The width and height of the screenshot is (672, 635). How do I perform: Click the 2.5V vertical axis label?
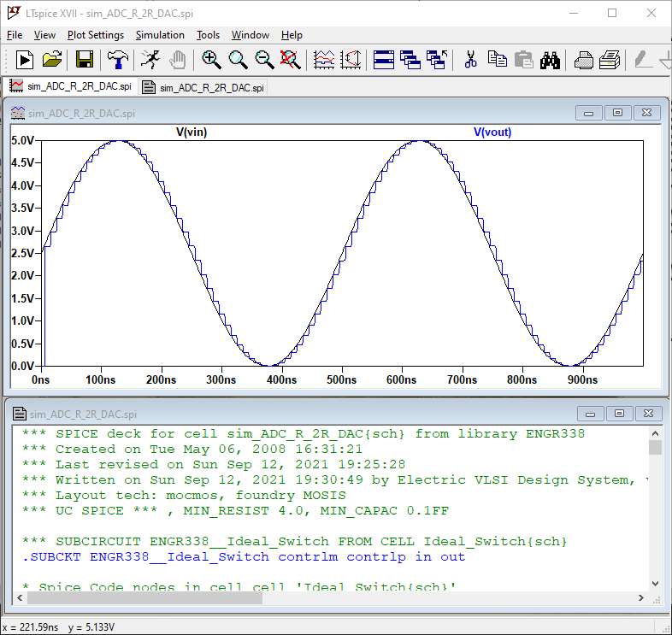coord(23,253)
